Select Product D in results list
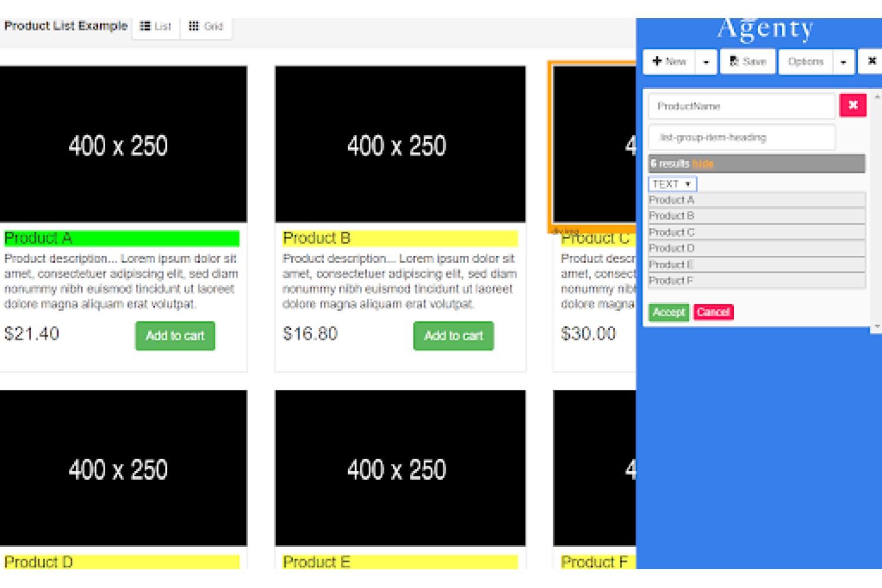 click(757, 248)
